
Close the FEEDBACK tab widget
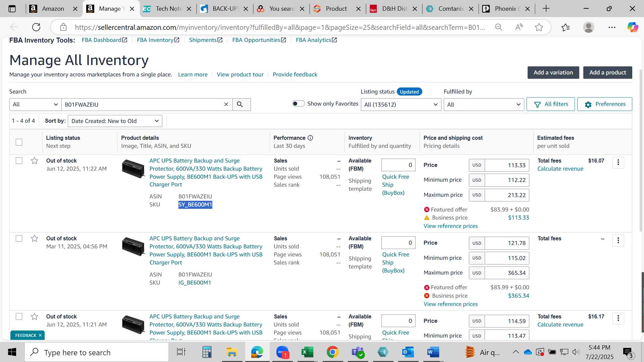40,335
